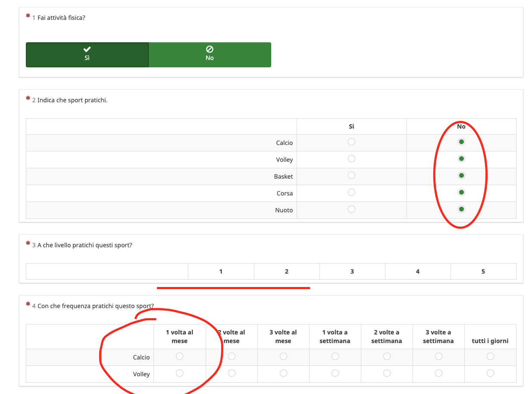532x394 pixels.
Task: Choose 'tutti i giorni' for Calcio
Action: click(x=490, y=356)
